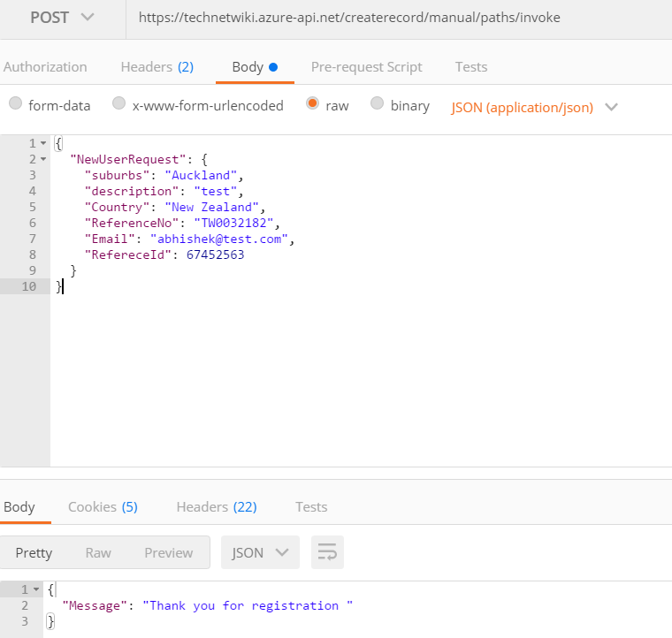The width and height of the screenshot is (672, 638).
Task: Collapse the fold arrow on request line 1
Action: pyautogui.click(x=43, y=143)
